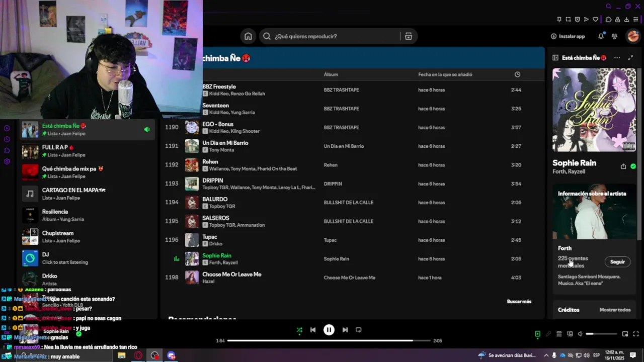Select 'Choose Me Or Leave Me' track

[x=231, y=275]
